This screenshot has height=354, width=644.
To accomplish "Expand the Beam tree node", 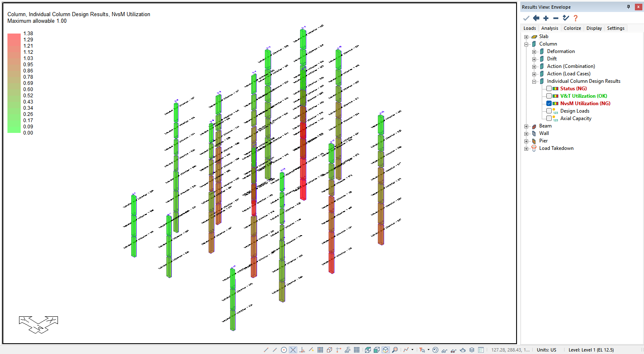I will 526,126.
